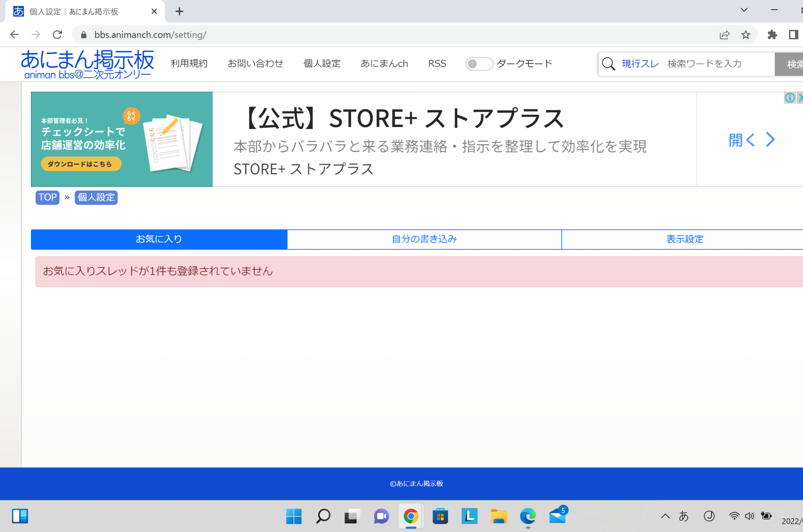The height and width of the screenshot is (532, 803).
Task: Open the 利用規約 link in header
Action: coord(189,64)
